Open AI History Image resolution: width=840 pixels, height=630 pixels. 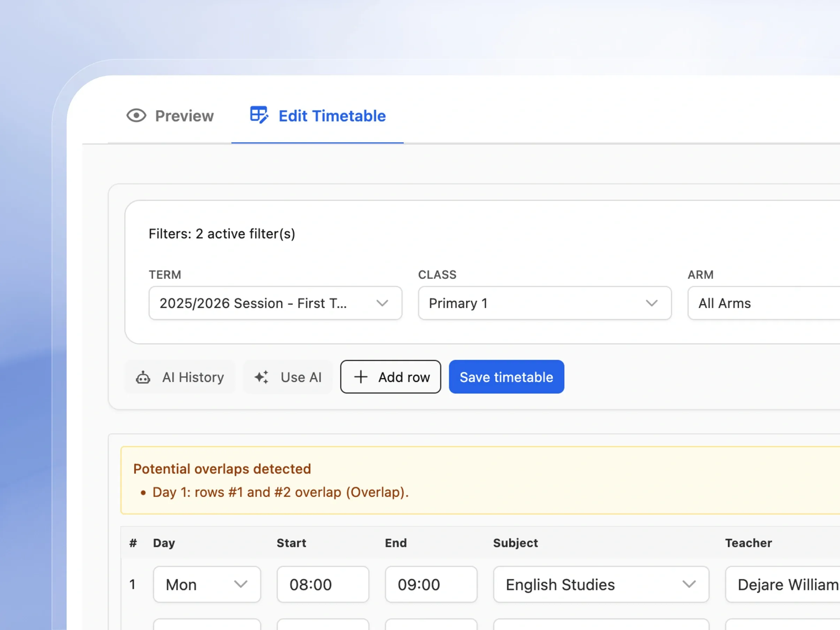tap(180, 377)
